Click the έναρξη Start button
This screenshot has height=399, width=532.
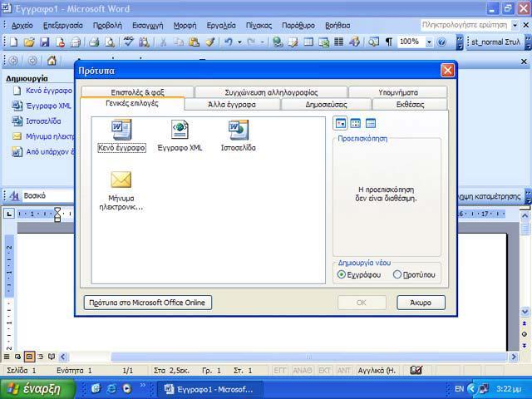[x=37, y=389]
